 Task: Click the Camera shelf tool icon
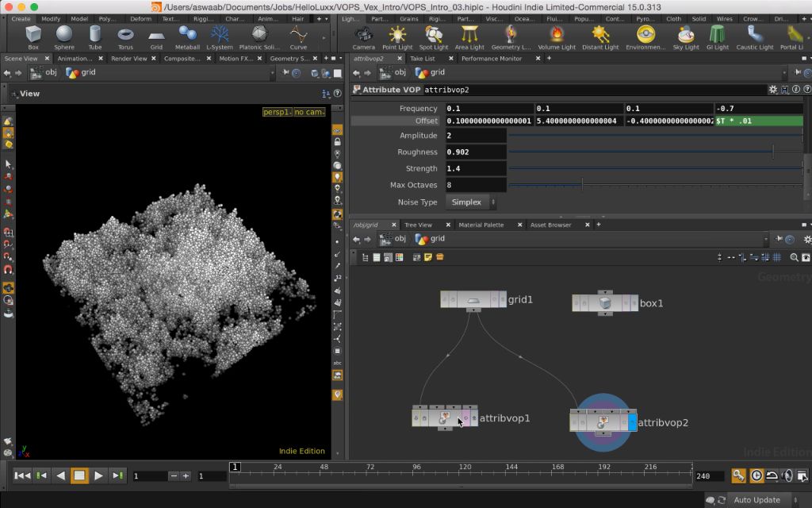363,35
